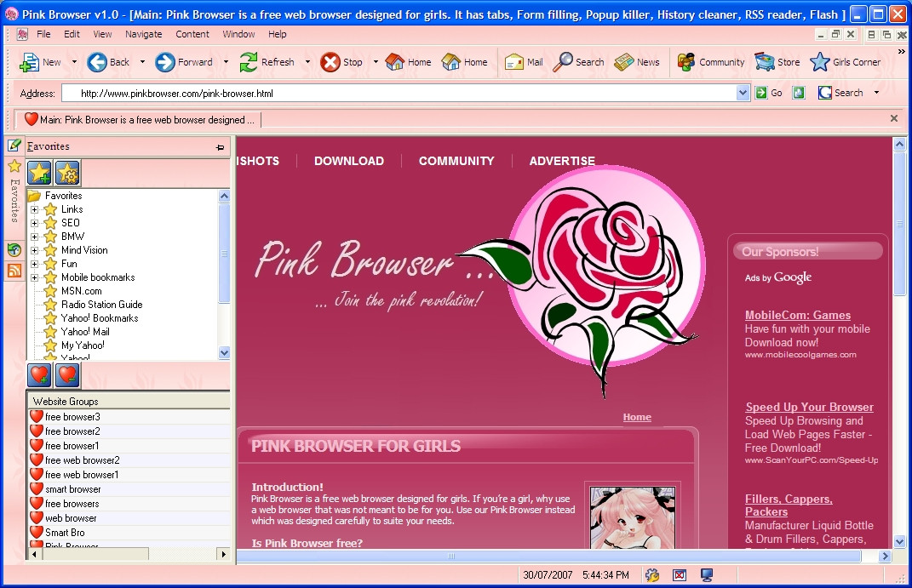Click the ADVERTISE page link
Viewport: 912px width, 588px height.
[562, 161]
